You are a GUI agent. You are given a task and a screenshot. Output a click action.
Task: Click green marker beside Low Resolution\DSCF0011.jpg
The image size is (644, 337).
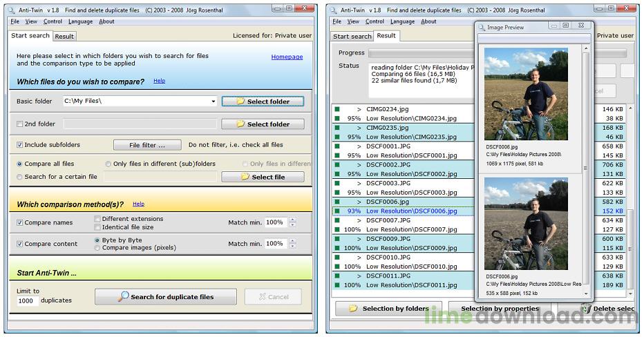pyautogui.click(x=337, y=285)
